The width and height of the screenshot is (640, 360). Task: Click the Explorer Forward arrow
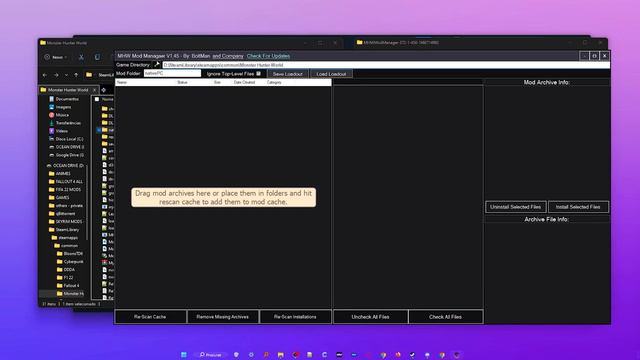[56, 75]
